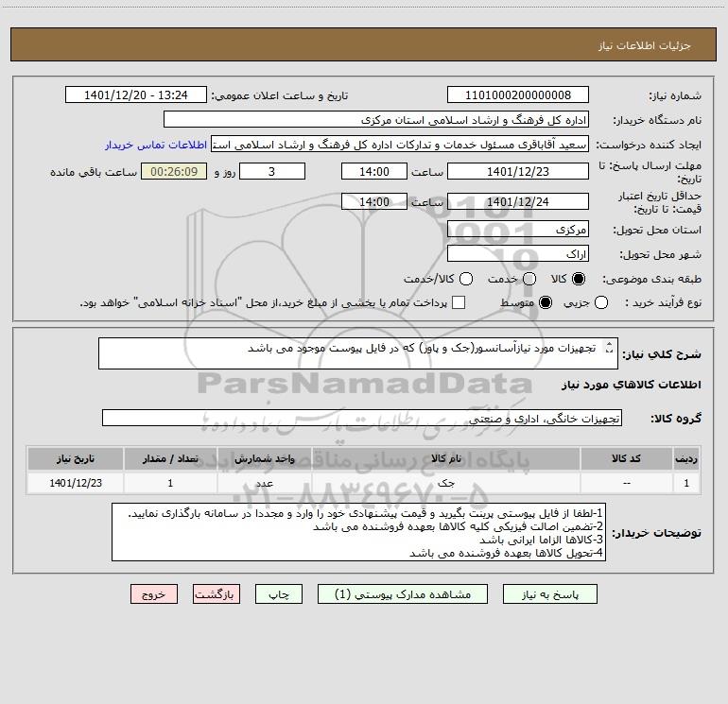The height and width of the screenshot is (704, 728).
Task: Open the buyer contact info link
Action: click(156, 145)
